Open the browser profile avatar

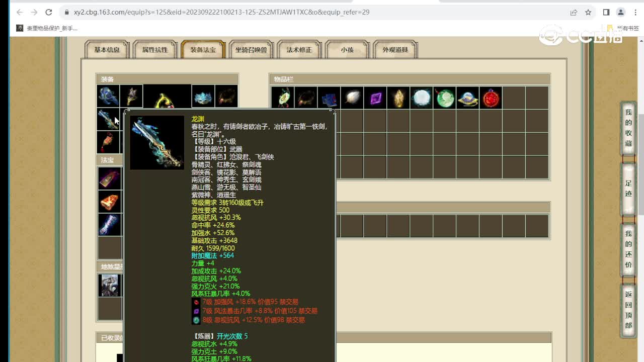pyautogui.click(x=621, y=12)
